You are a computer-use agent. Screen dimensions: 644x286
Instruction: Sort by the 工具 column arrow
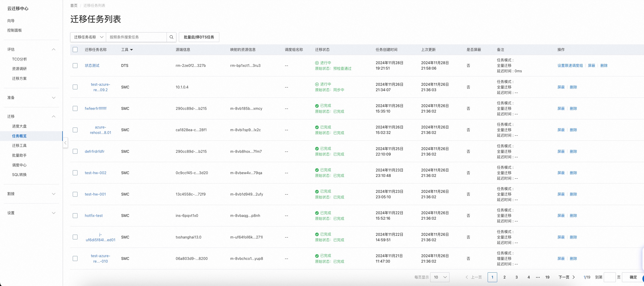(x=132, y=50)
